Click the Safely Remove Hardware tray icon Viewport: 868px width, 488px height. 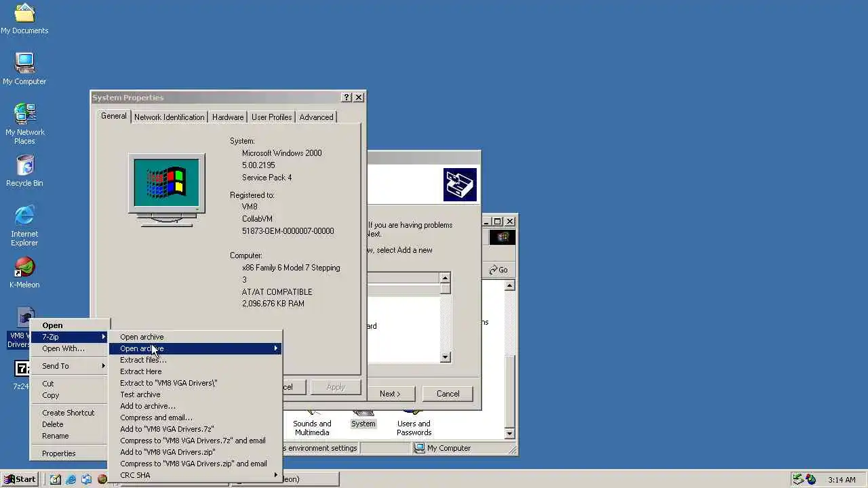[x=798, y=479]
